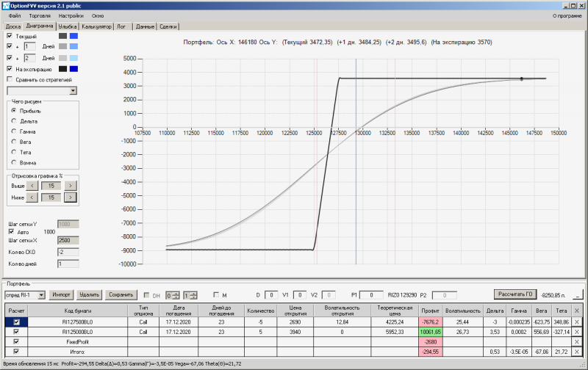Click the Шаг сетки X input field
Image resolution: width=588 pixels, height=370 pixels.
click(x=68, y=240)
